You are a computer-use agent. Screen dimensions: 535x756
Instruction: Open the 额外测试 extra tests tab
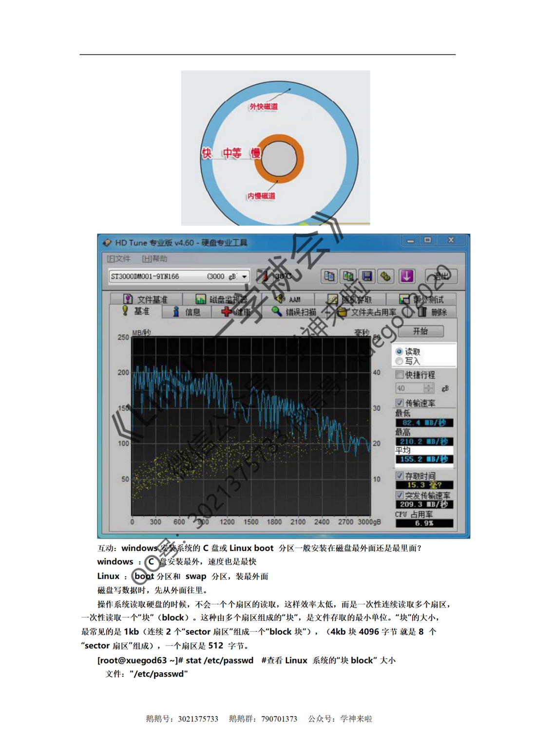[x=421, y=299]
